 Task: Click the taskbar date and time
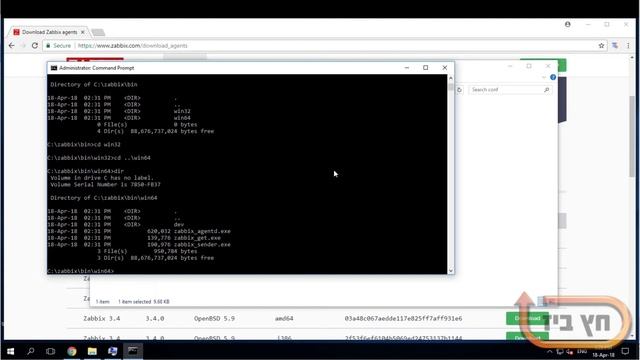pos(603,352)
